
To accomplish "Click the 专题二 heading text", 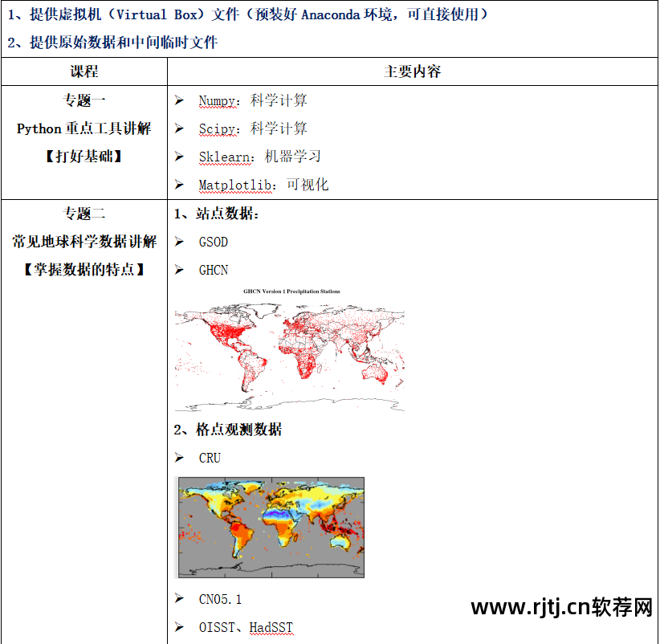I will click(x=84, y=214).
